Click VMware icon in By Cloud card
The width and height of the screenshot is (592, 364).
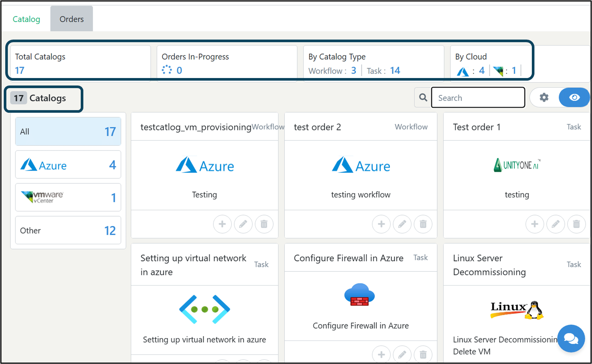[x=498, y=71]
